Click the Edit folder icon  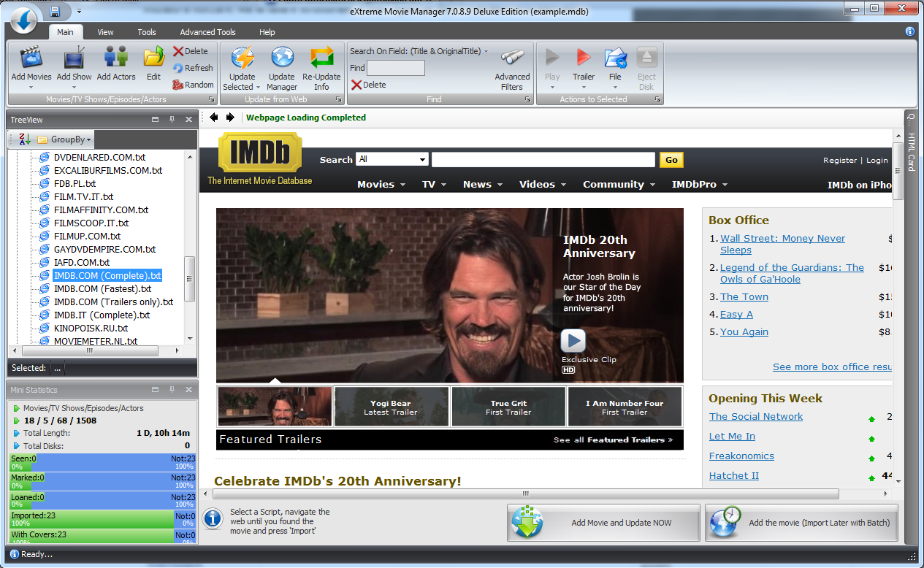[x=153, y=58]
